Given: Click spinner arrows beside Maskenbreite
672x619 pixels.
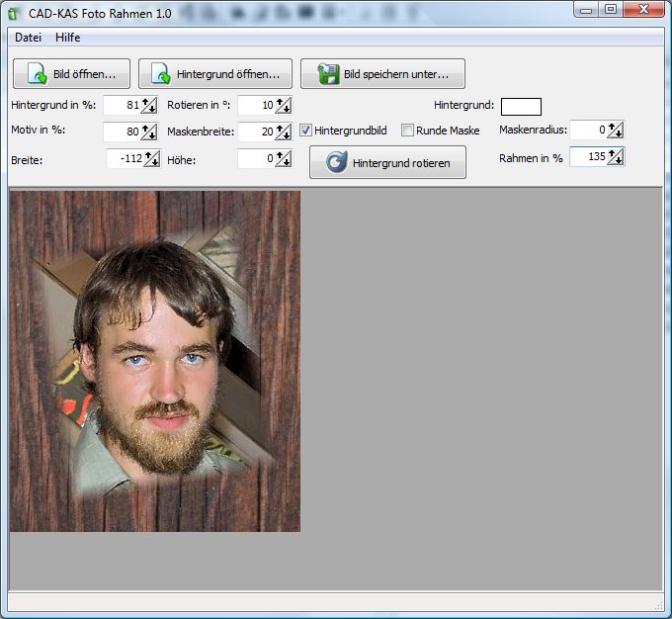Looking at the screenshot, I should coord(284,132).
